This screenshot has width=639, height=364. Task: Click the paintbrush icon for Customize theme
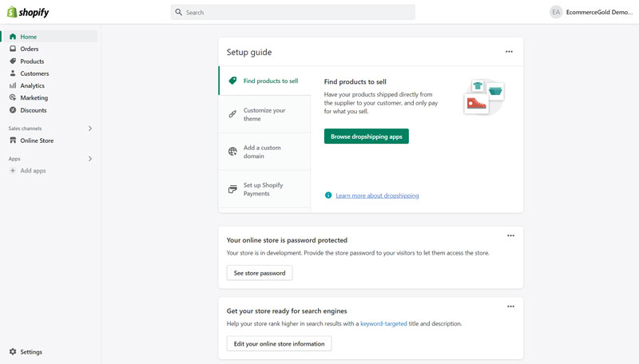pos(232,114)
